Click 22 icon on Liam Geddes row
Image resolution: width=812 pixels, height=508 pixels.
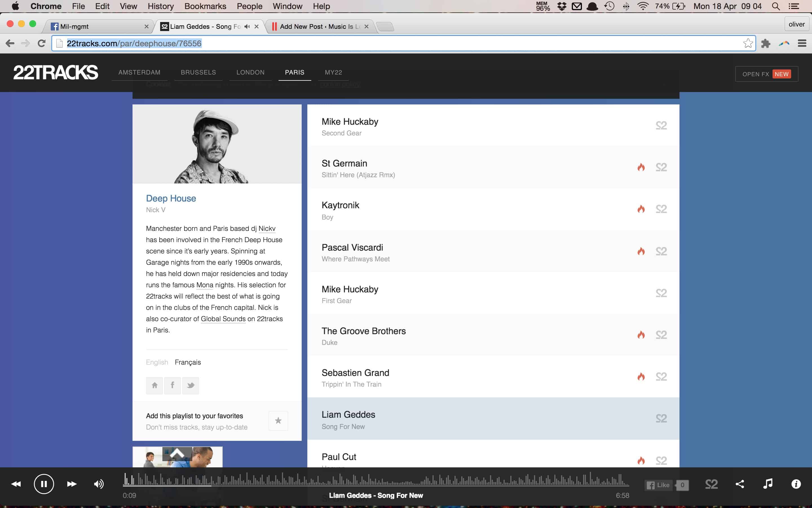tap(661, 418)
